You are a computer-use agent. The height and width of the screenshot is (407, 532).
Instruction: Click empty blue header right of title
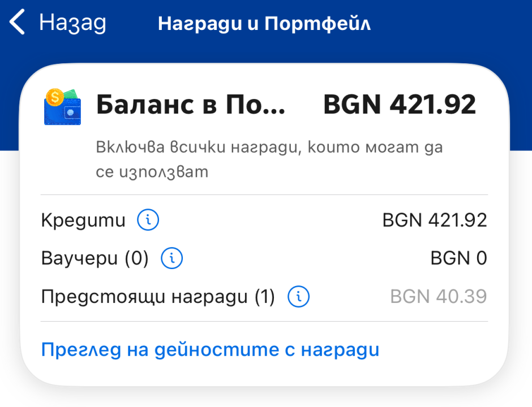tap(453, 24)
